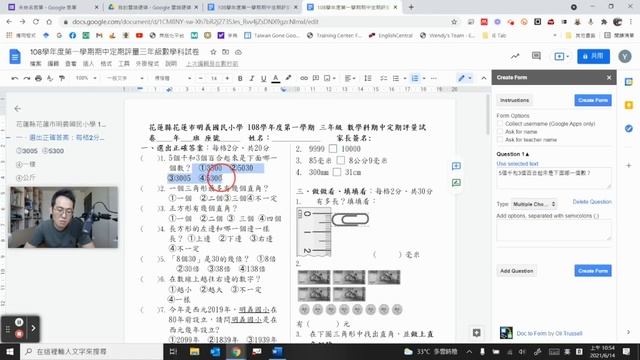Suggest edits via margin icon
Image resolution: width=640 pixels, height=360 pixels.
pos(456,182)
